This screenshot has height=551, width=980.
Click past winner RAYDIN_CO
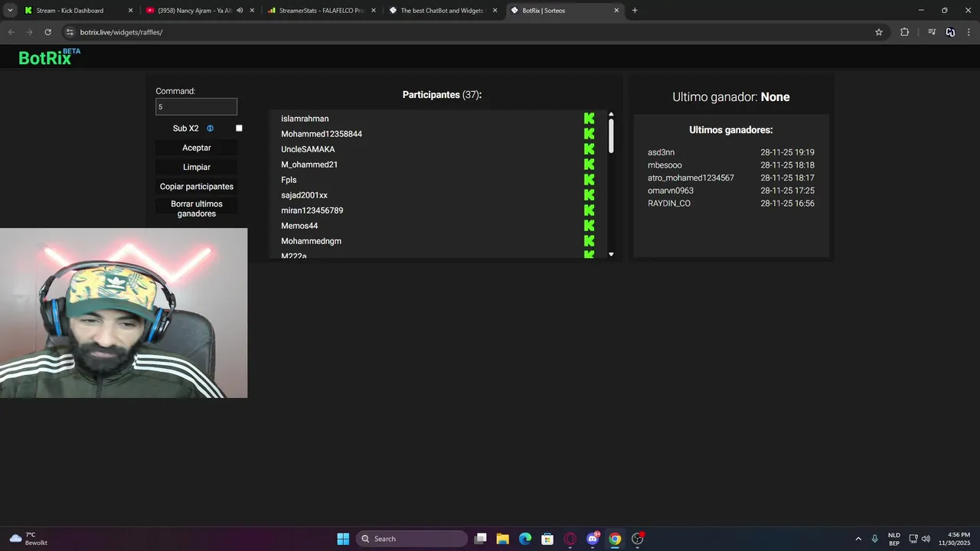click(x=669, y=204)
